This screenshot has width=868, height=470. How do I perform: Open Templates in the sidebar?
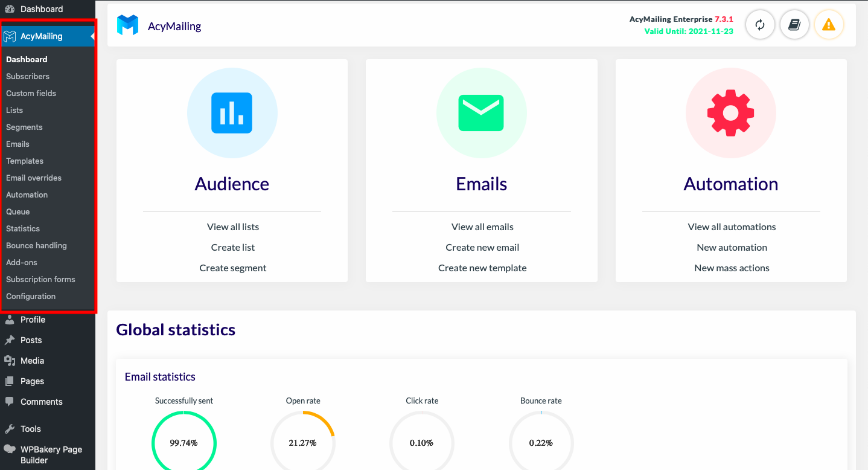pyautogui.click(x=25, y=161)
